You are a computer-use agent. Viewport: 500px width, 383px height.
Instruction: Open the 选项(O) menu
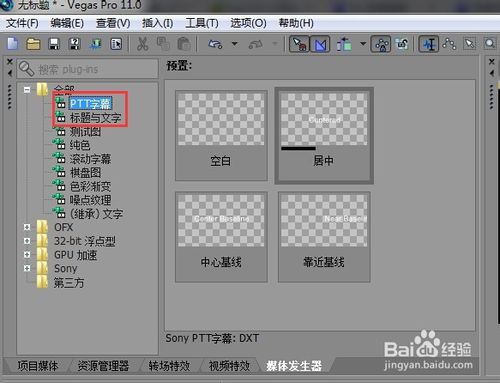[248, 23]
